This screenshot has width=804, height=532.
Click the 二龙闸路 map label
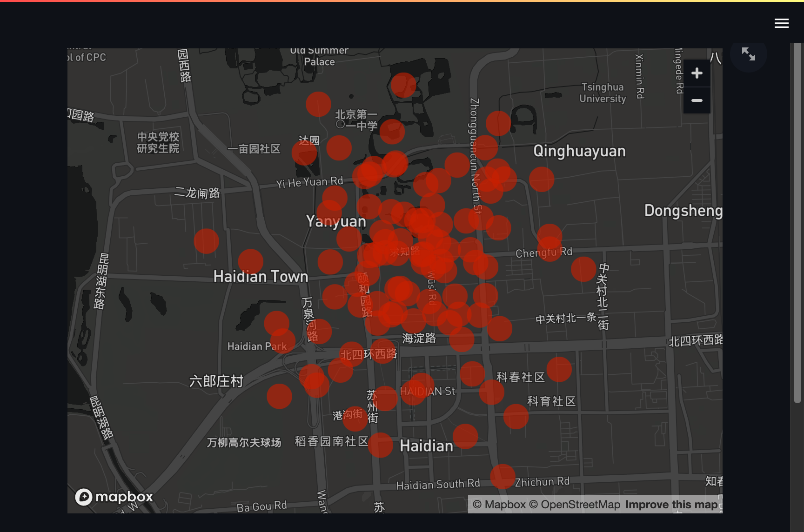[x=197, y=193]
